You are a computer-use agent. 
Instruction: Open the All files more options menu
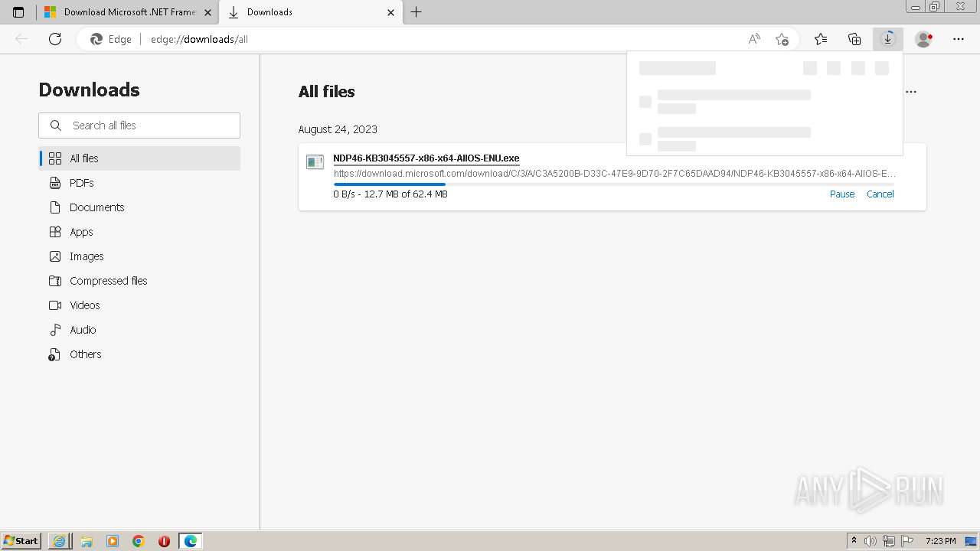coord(911,92)
